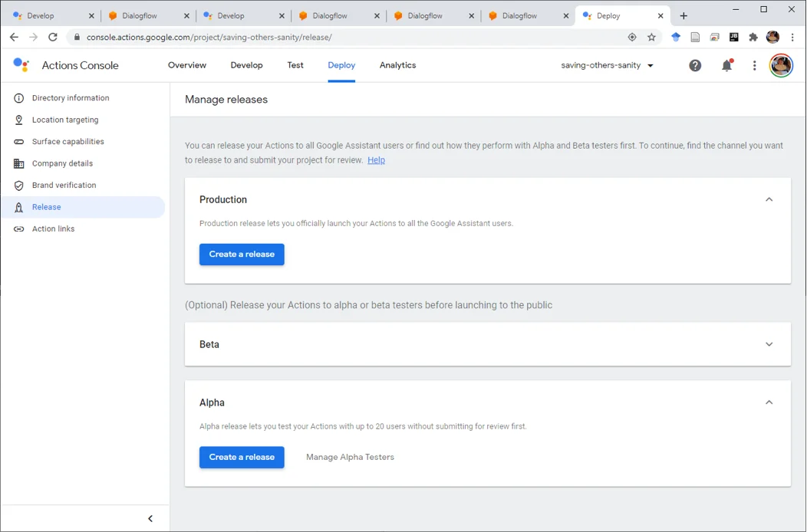Screen dimensions: 807x532
Task: Click the site lock icon in address bar
Action: [77, 37]
